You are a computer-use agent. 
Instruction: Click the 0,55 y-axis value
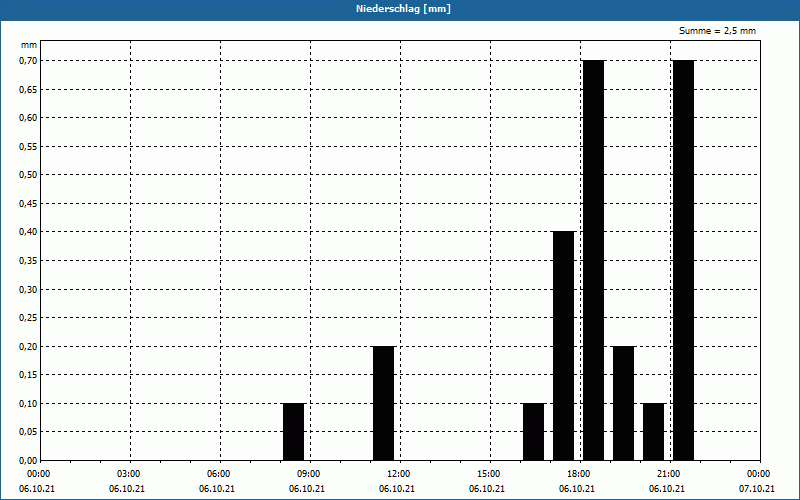click(29, 146)
